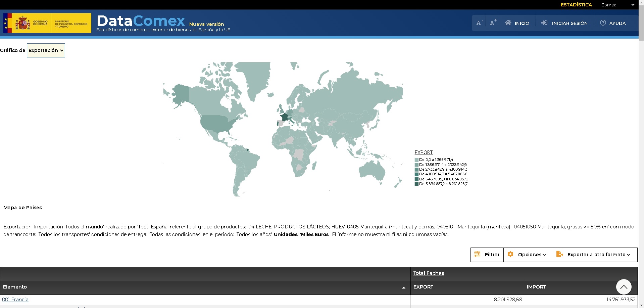Click the INICIAR SESIÓN login arrow icon
The width and height of the screenshot is (644, 308).
pyautogui.click(x=544, y=23)
